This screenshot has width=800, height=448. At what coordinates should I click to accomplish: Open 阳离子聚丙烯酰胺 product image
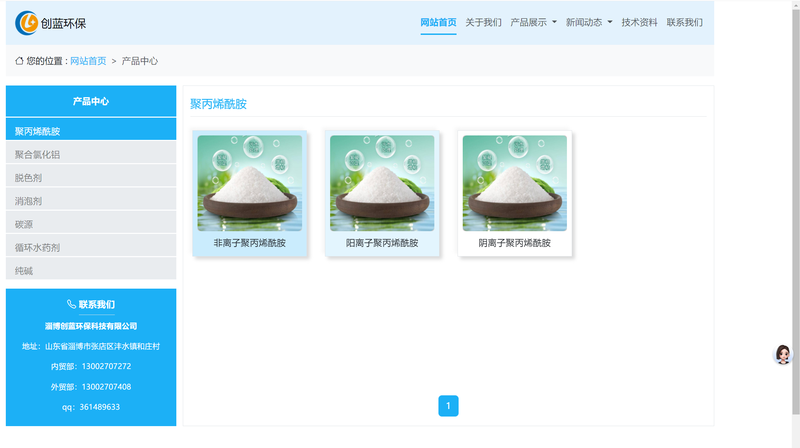click(382, 183)
